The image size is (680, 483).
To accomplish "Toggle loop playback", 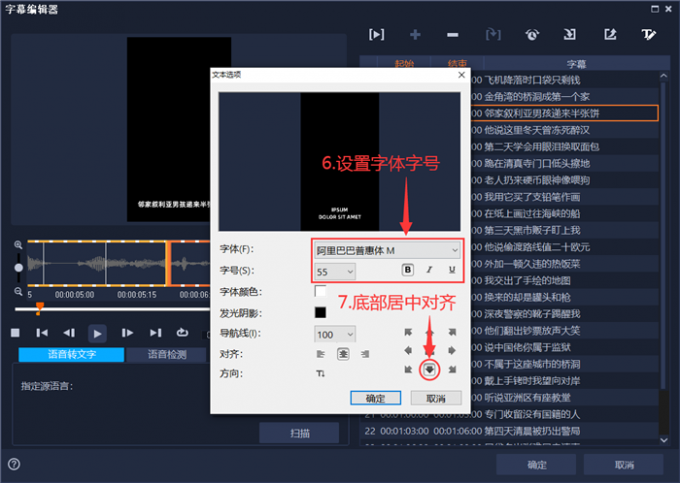I will (183, 332).
